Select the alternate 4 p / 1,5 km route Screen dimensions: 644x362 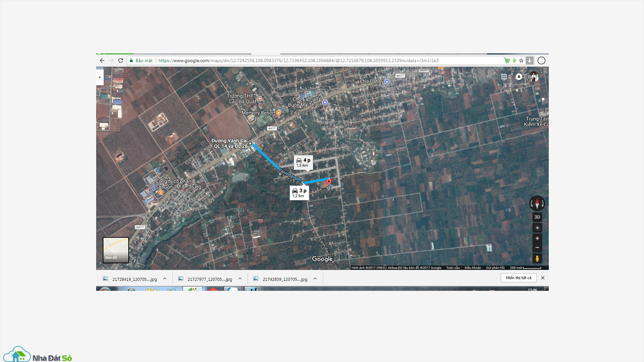(x=303, y=163)
